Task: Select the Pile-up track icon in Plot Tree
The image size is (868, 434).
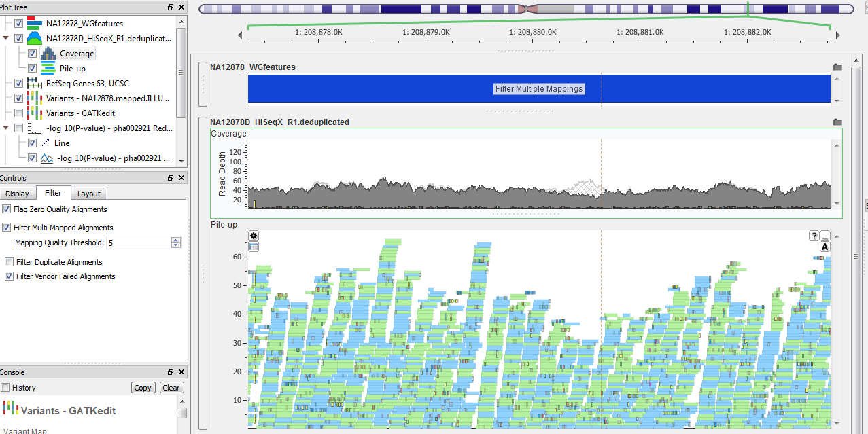Action: 48,68
